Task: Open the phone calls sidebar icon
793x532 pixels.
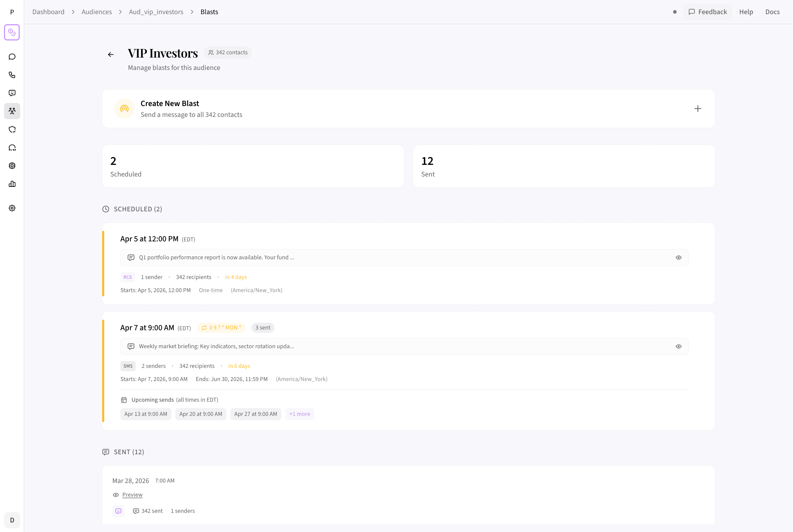Action: pyautogui.click(x=12, y=75)
